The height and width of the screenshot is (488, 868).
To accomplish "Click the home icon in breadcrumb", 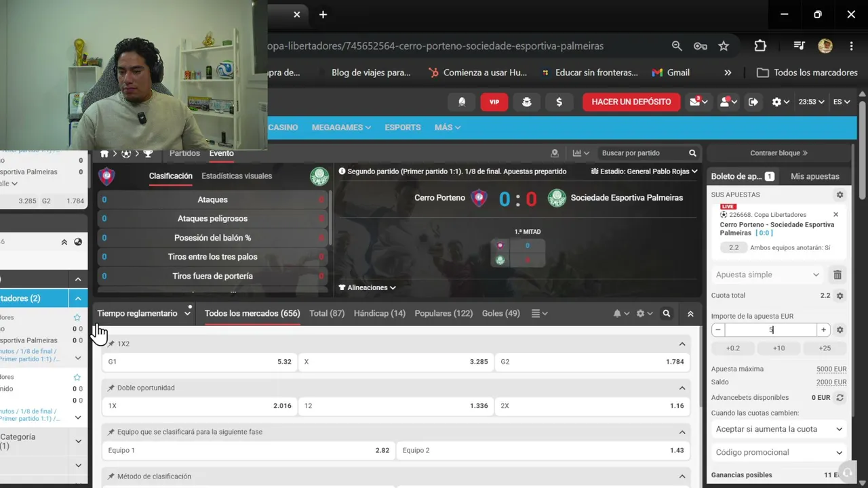I will pos(104,153).
